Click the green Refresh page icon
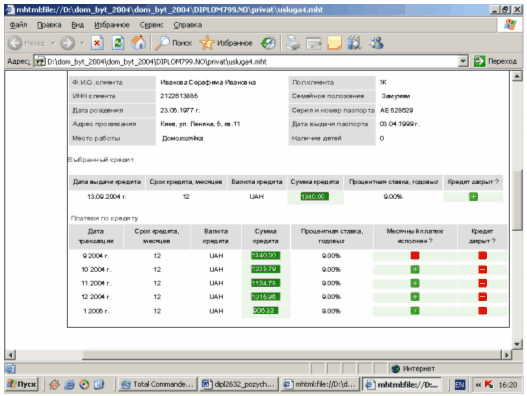 point(118,43)
